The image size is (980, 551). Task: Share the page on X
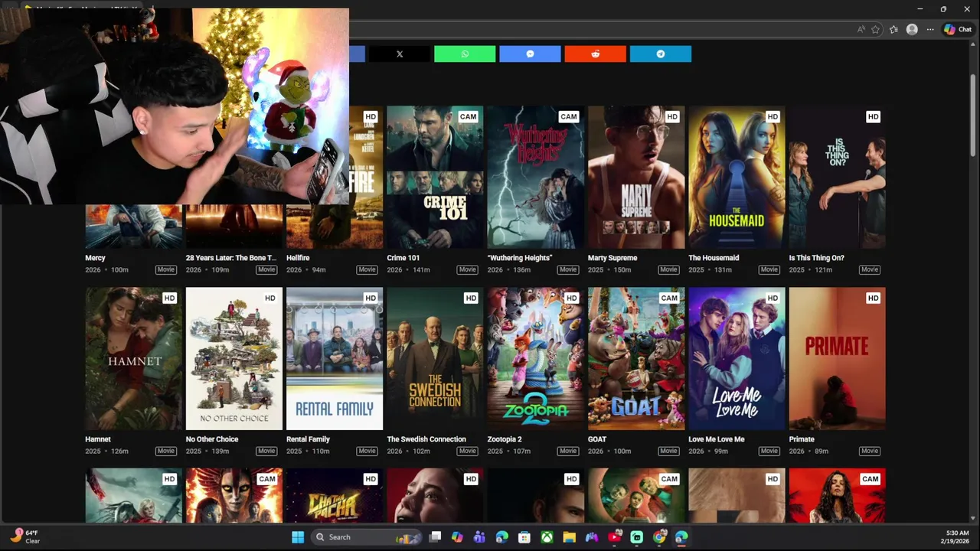[x=399, y=54]
